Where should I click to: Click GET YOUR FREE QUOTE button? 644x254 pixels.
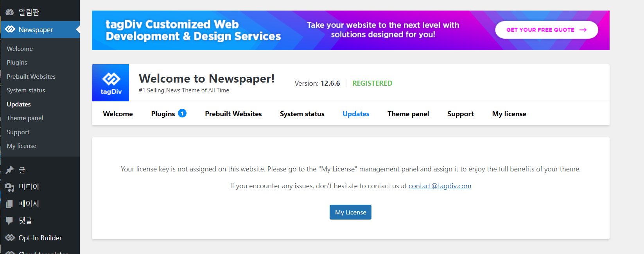(546, 30)
